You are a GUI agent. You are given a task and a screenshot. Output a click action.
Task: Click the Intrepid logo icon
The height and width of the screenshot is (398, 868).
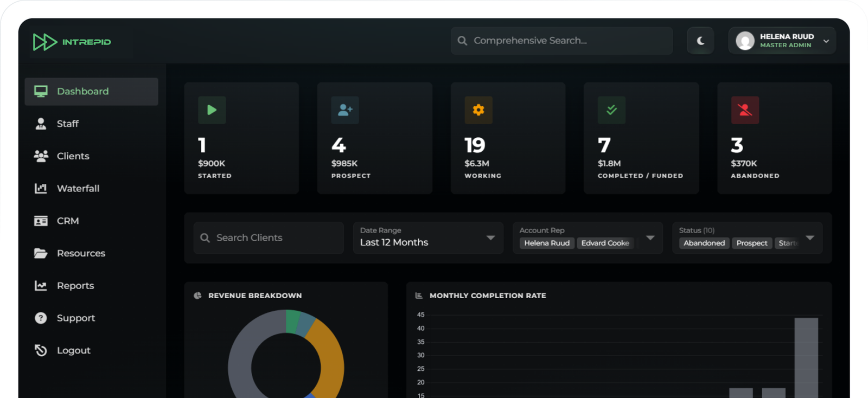click(x=44, y=42)
